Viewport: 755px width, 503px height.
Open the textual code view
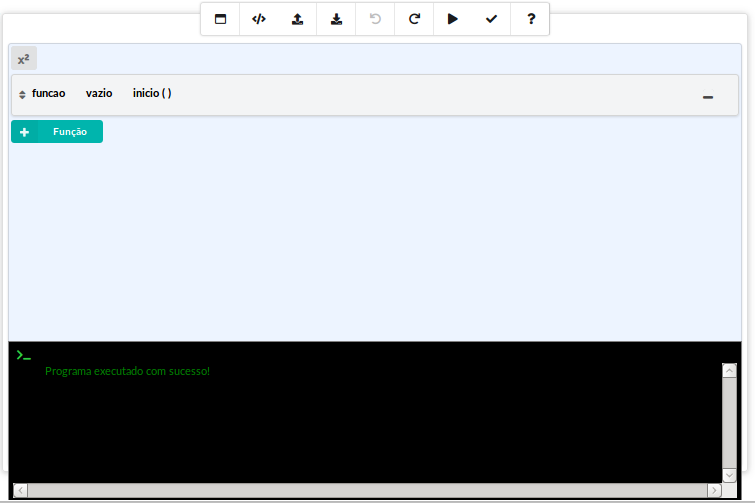click(259, 19)
